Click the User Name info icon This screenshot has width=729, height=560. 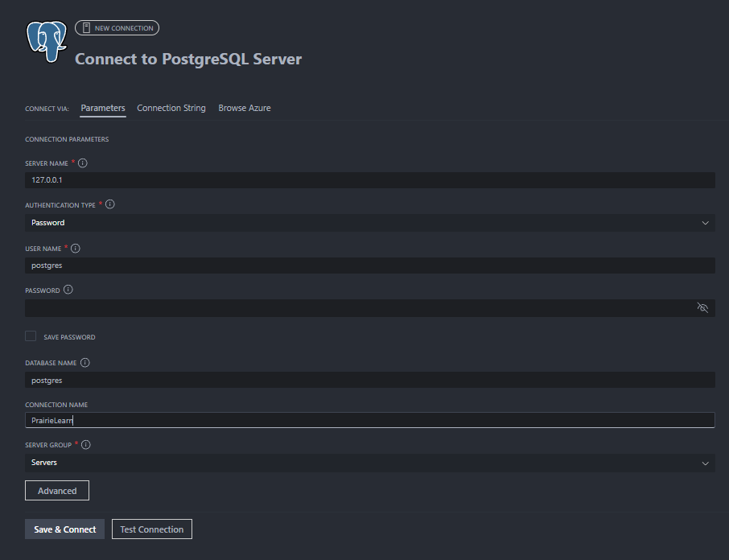pyautogui.click(x=76, y=248)
